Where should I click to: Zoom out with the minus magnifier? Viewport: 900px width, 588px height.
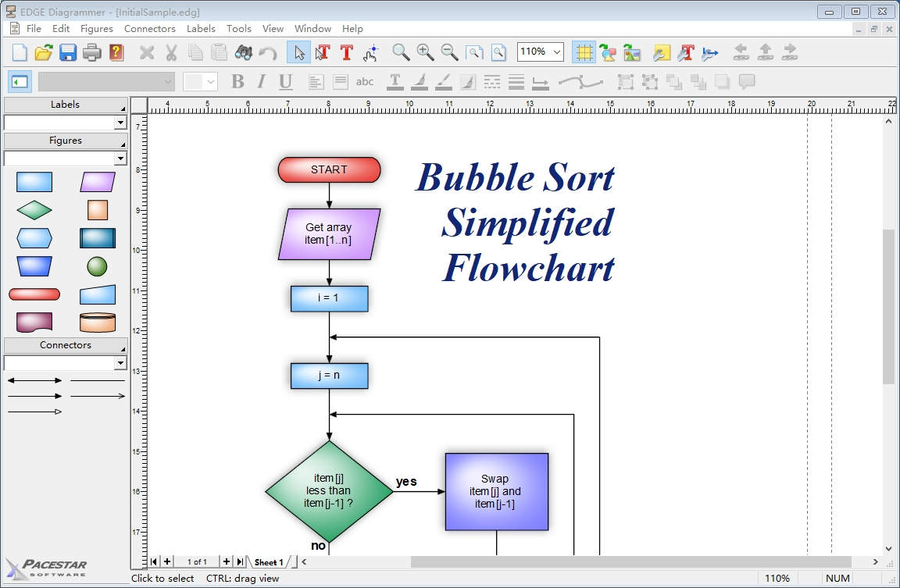click(x=449, y=53)
